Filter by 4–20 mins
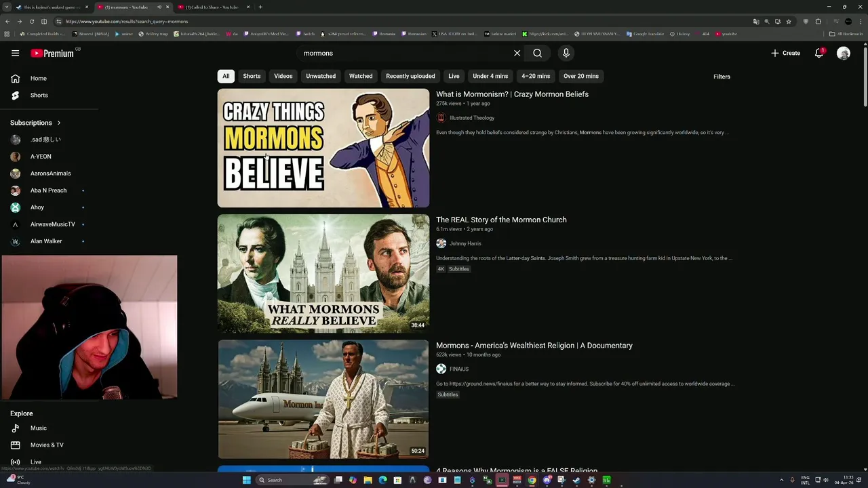Screen dimensions: 868x488 536,76
